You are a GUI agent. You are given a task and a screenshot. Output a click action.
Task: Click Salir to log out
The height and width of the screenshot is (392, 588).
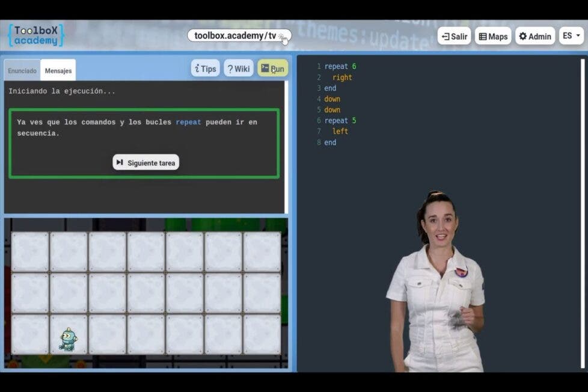pyautogui.click(x=454, y=36)
